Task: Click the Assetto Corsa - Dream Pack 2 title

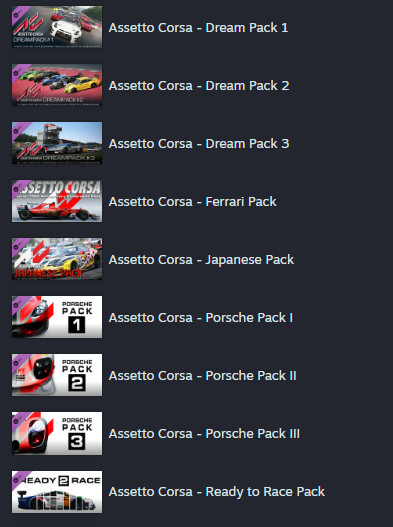Action: pyautogui.click(x=199, y=85)
